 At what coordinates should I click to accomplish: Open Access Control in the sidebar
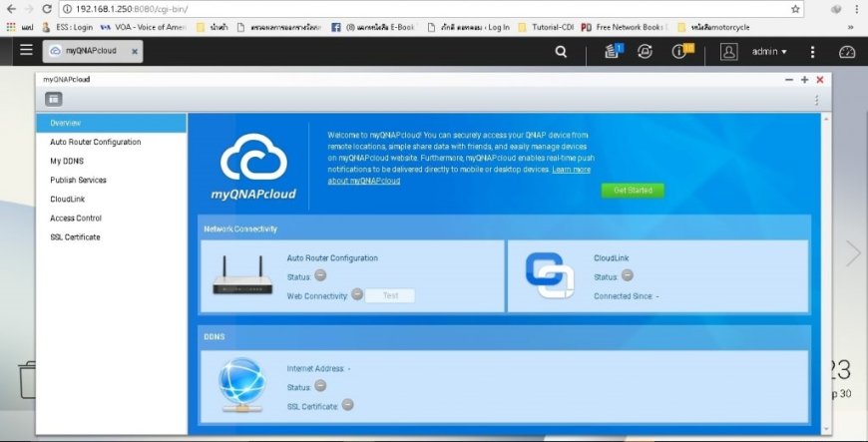(x=112, y=219)
